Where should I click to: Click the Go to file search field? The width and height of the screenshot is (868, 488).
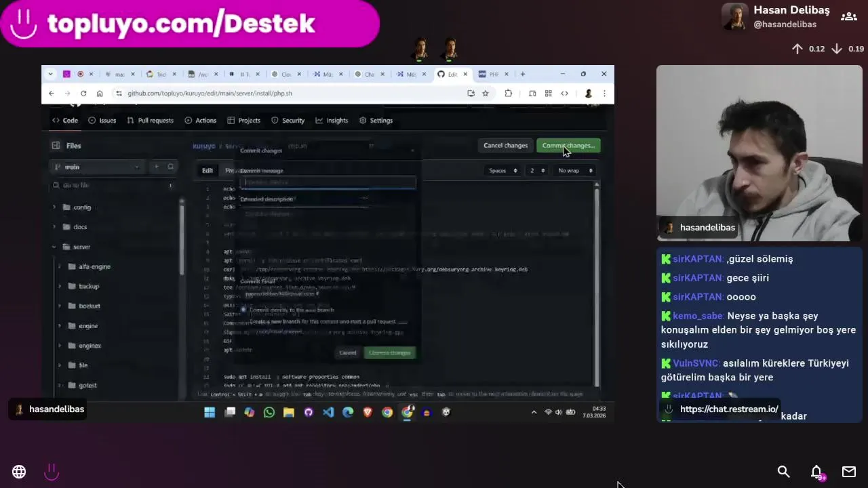pyautogui.click(x=113, y=185)
